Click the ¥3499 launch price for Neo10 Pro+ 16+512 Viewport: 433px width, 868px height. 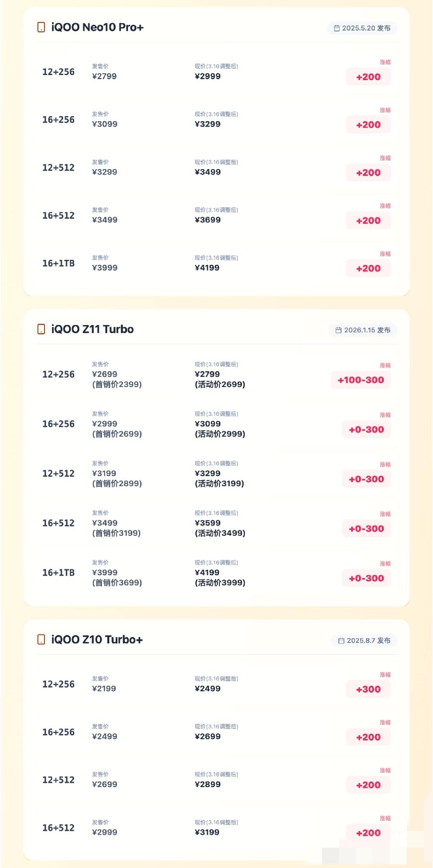click(x=105, y=220)
